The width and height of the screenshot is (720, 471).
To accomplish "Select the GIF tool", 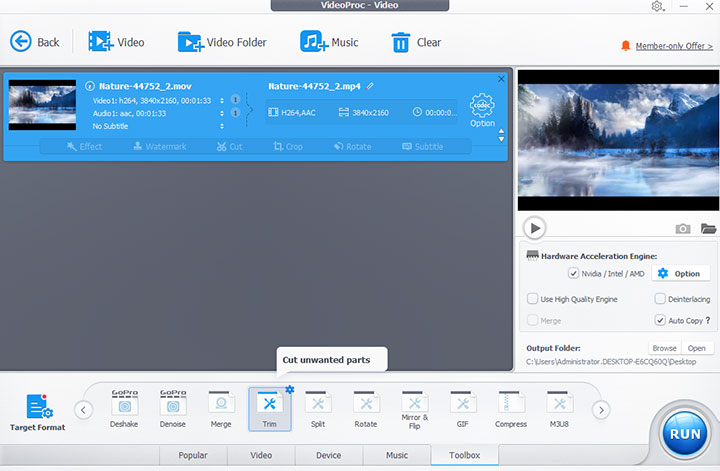I will (x=462, y=409).
